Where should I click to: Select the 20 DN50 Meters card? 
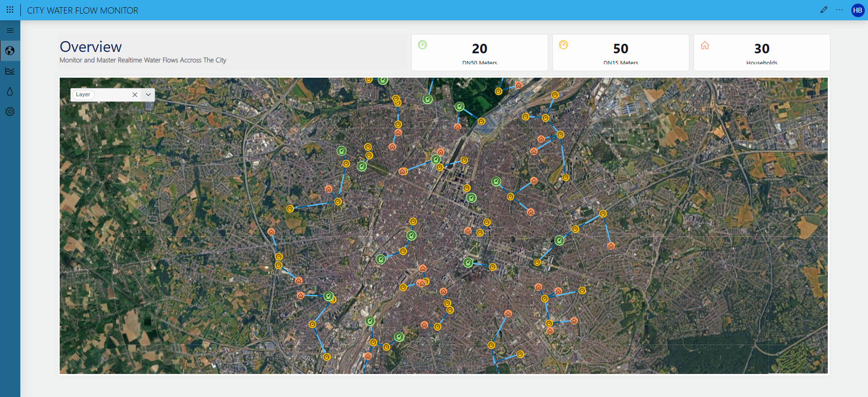[x=479, y=52]
